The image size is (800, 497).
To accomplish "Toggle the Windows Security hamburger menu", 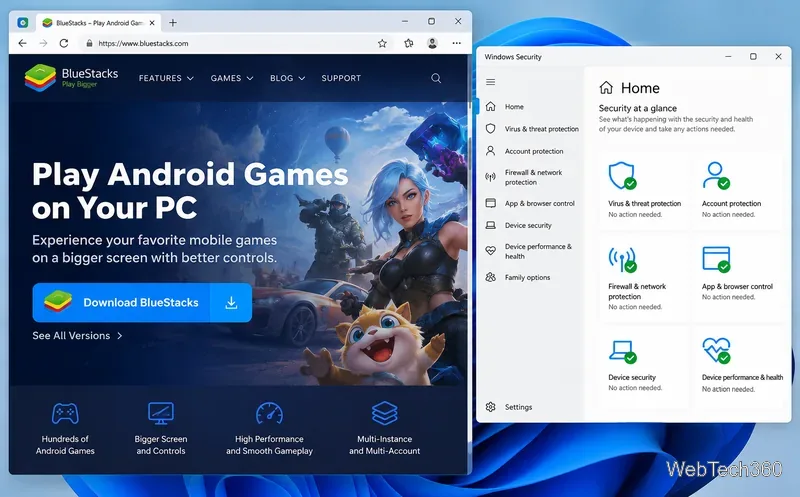I will [490, 82].
